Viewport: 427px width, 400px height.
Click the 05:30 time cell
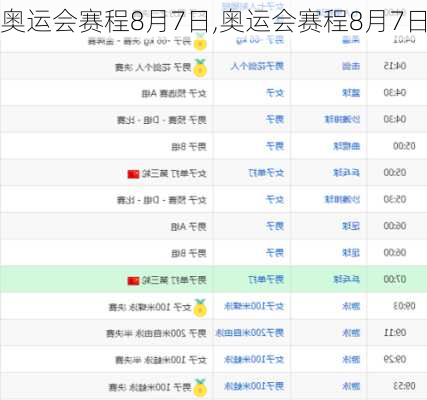tap(395, 199)
